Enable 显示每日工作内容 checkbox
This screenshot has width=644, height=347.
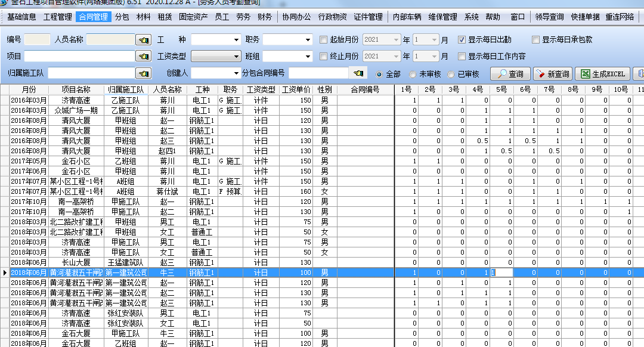point(462,57)
